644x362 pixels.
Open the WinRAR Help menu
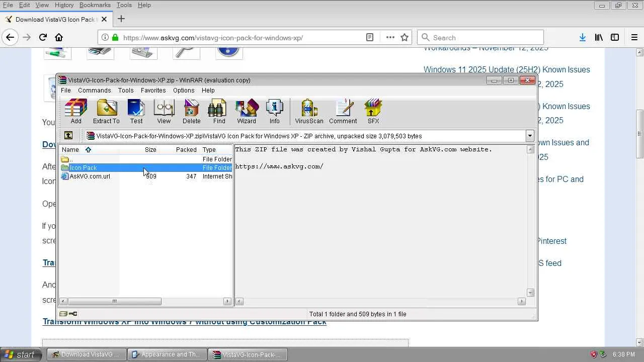[208, 90]
